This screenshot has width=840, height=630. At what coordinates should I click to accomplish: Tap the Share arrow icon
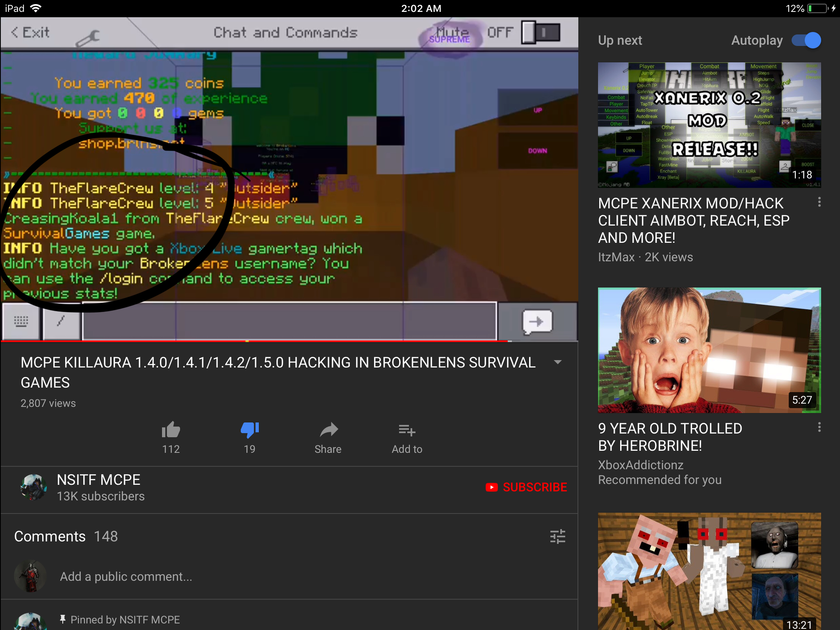pyautogui.click(x=329, y=430)
